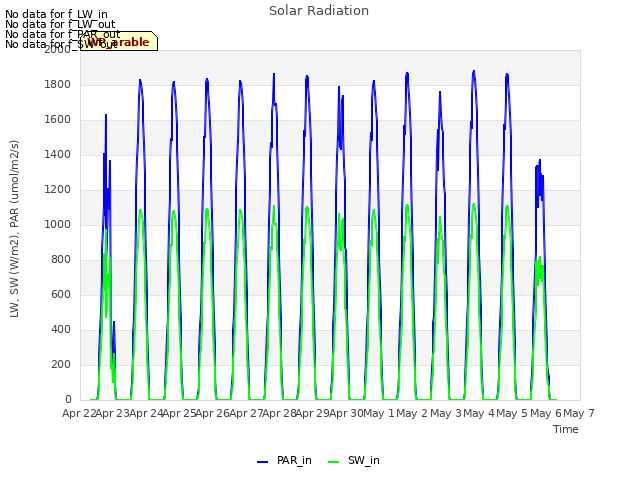Toggle SW_in series in legend
This screenshot has width=640, height=480.
pyautogui.click(x=354, y=460)
